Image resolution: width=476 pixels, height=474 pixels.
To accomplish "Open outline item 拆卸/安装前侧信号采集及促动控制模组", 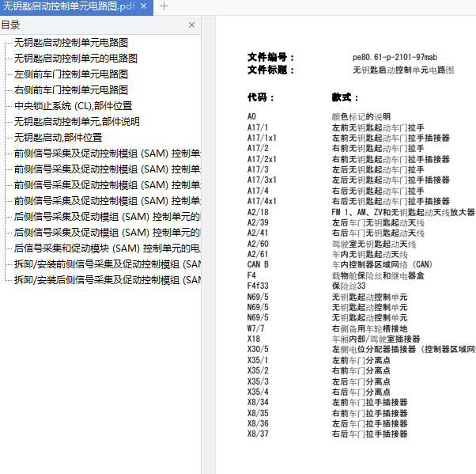I will point(108,264).
